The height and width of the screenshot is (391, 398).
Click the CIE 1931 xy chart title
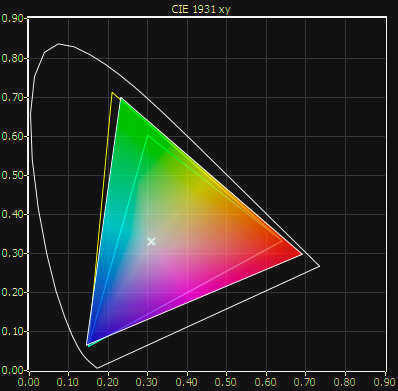[x=201, y=9]
